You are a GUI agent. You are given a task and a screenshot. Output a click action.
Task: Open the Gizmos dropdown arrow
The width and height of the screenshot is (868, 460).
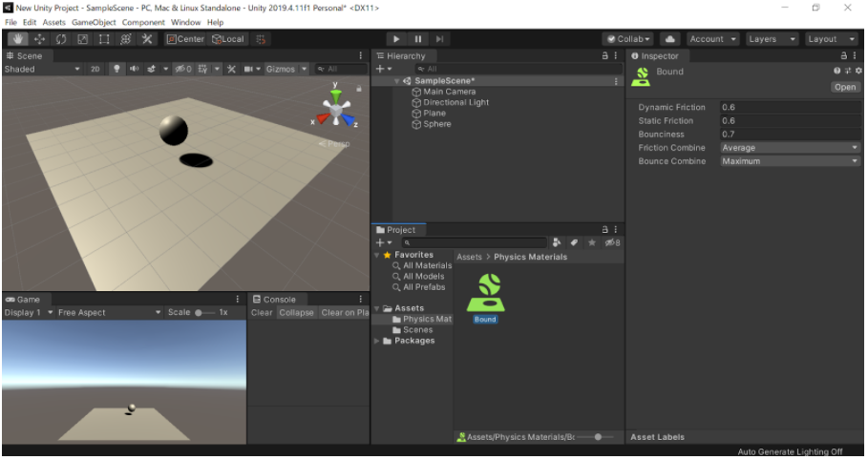[x=304, y=69]
